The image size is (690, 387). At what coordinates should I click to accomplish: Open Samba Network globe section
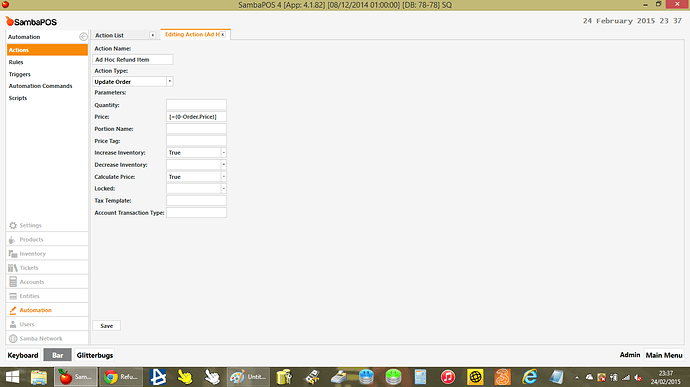47,339
